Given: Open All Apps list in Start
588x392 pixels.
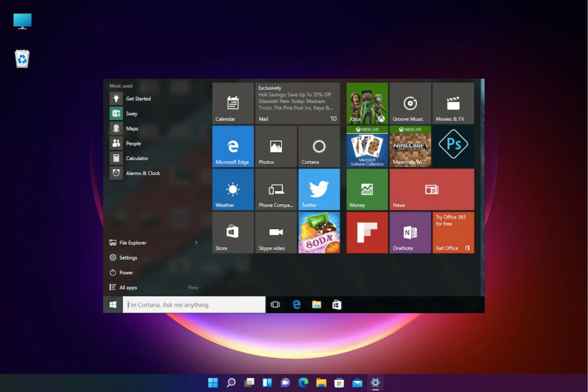Looking at the screenshot, I should point(129,287).
